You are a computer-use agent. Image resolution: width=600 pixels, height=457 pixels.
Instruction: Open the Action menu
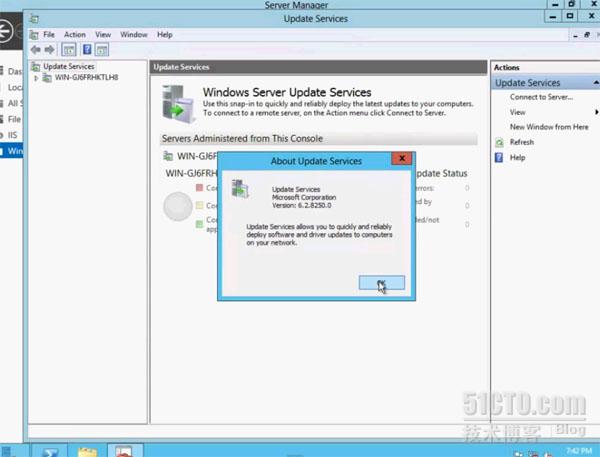(75, 34)
